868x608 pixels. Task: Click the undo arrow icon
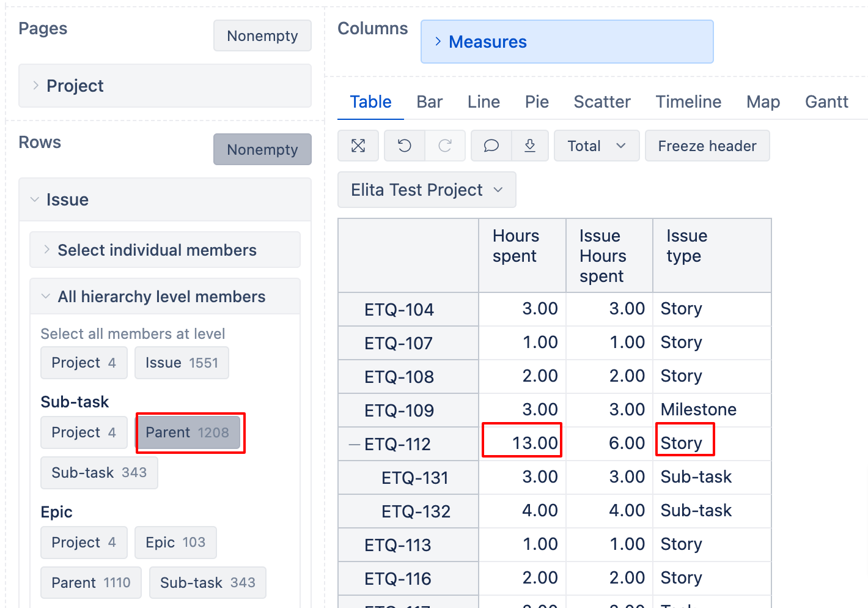(x=405, y=146)
